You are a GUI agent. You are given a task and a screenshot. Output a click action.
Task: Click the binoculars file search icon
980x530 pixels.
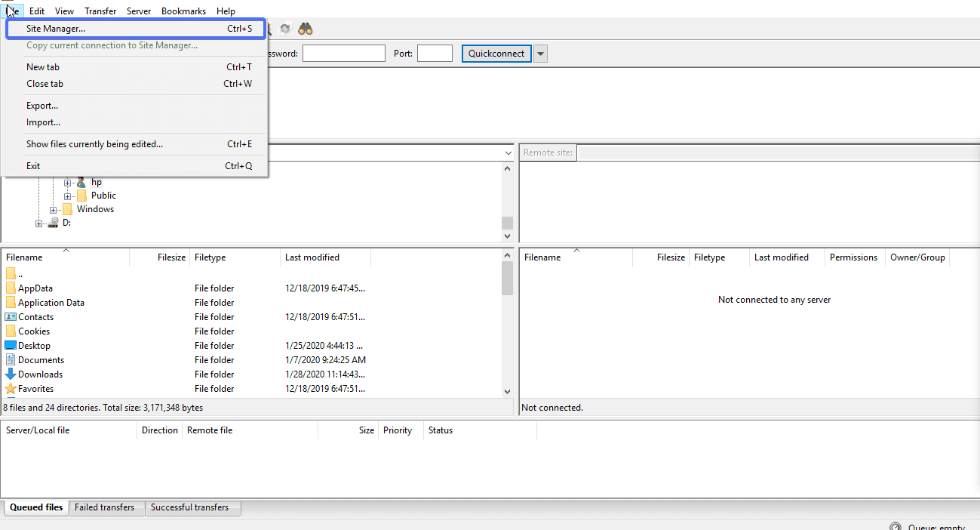coord(305,29)
